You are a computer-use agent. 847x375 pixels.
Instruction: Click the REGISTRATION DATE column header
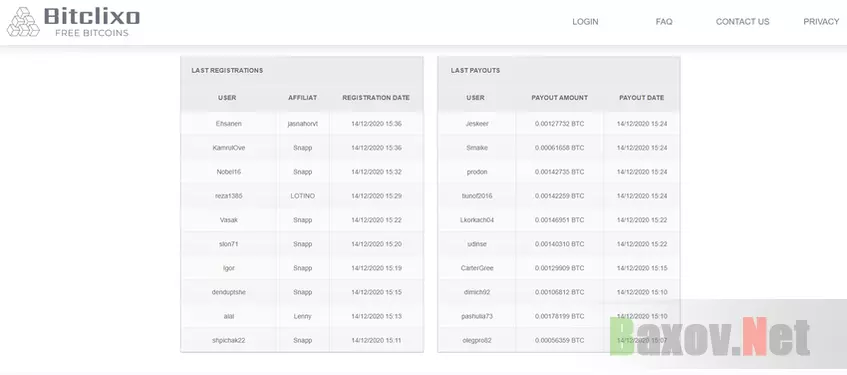[376, 98]
